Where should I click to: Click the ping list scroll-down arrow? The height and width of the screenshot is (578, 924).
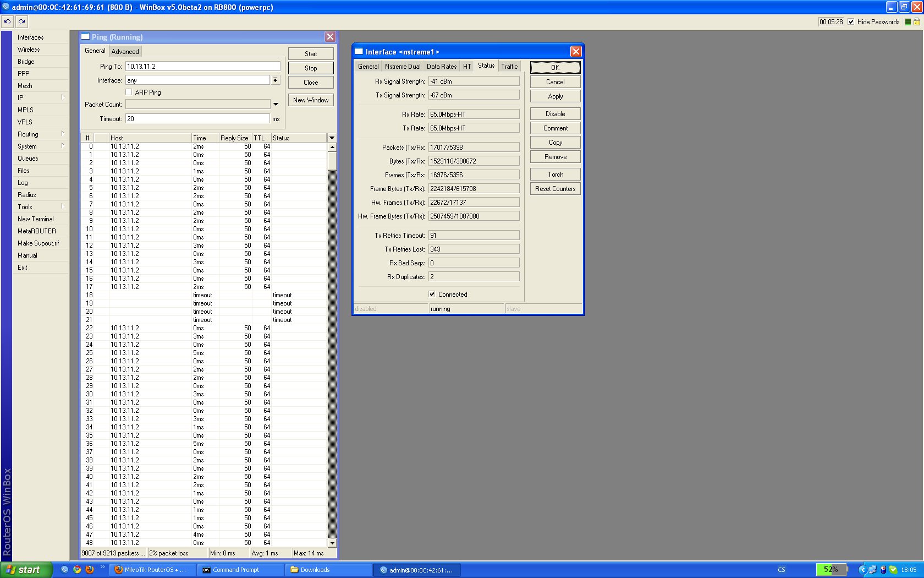(x=332, y=543)
